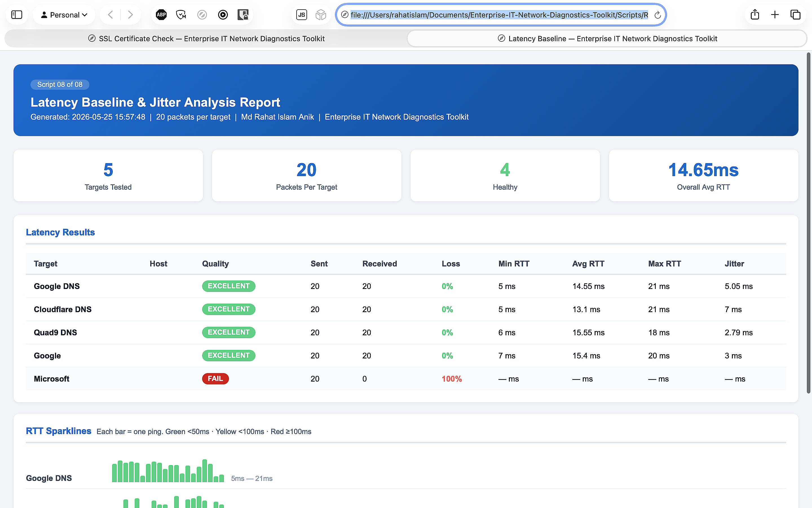Click the Cloudflare DNS row name

pyautogui.click(x=63, y=309)
